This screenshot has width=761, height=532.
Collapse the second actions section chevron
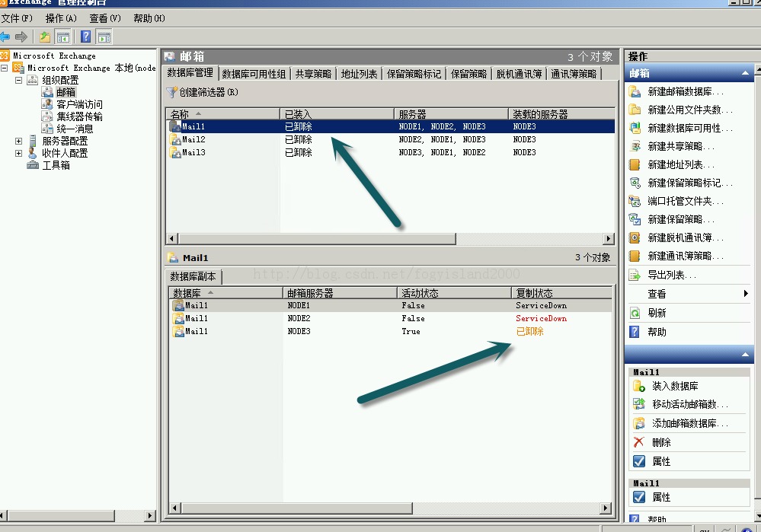tap(745, 355)
